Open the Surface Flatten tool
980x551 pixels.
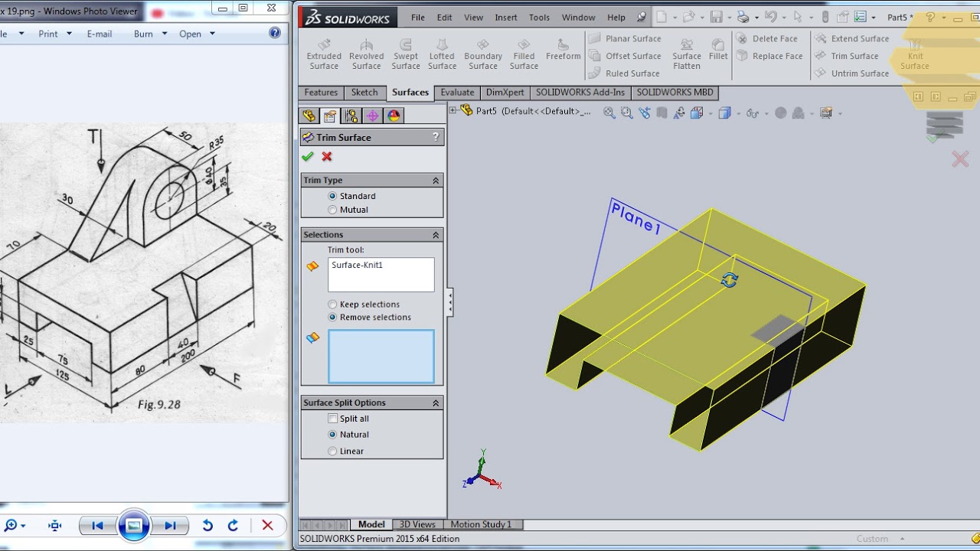click(x=687, y=54)
